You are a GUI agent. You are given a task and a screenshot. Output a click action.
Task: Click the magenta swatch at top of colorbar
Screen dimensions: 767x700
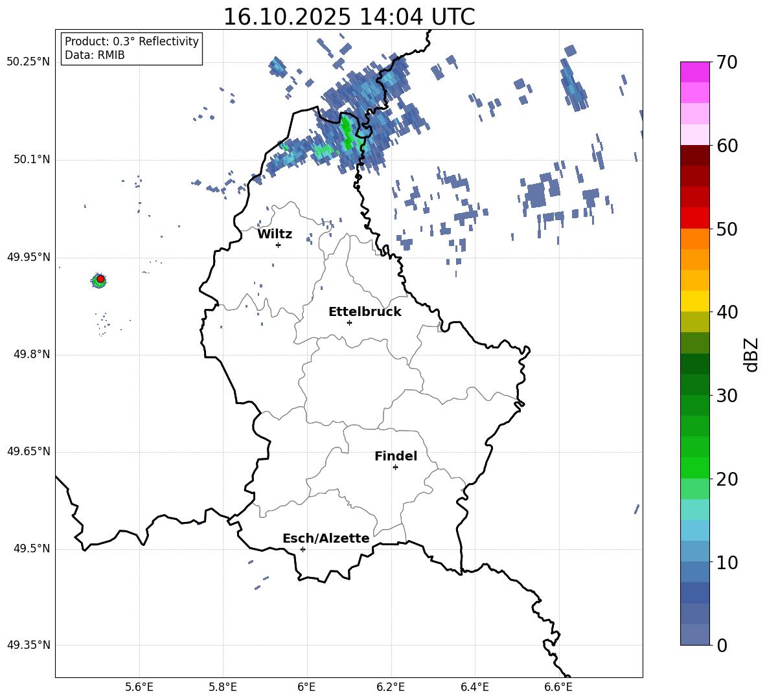pos(694,72)
